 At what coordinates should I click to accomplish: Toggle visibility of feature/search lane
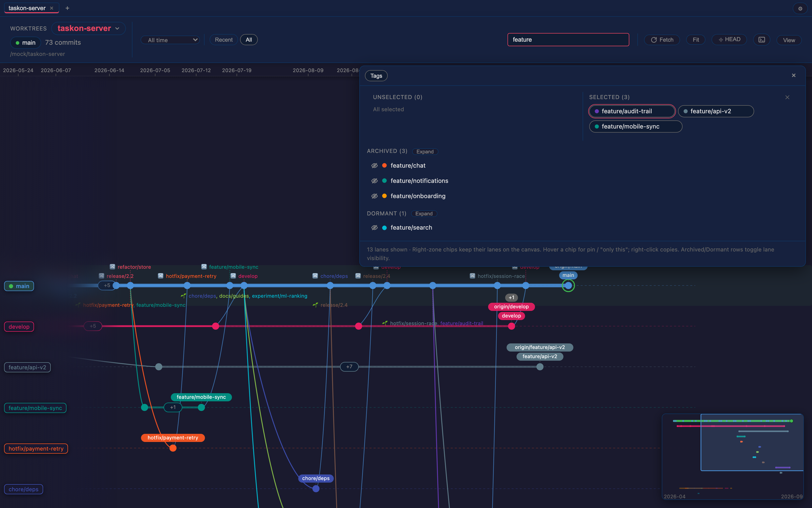(x=374, y=228)
